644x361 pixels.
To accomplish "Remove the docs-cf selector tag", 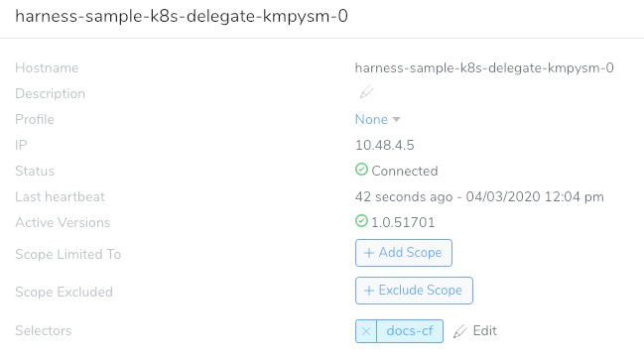I will click(366, 331).
